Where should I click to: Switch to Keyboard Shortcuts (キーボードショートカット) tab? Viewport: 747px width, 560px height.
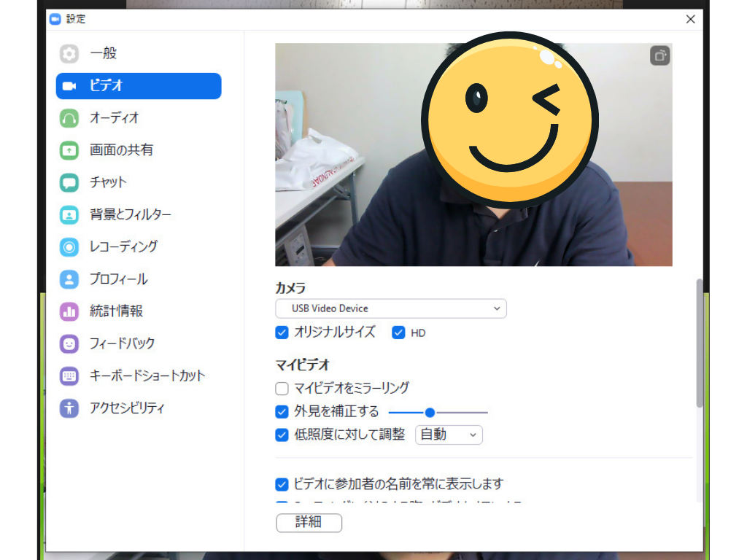147,376
